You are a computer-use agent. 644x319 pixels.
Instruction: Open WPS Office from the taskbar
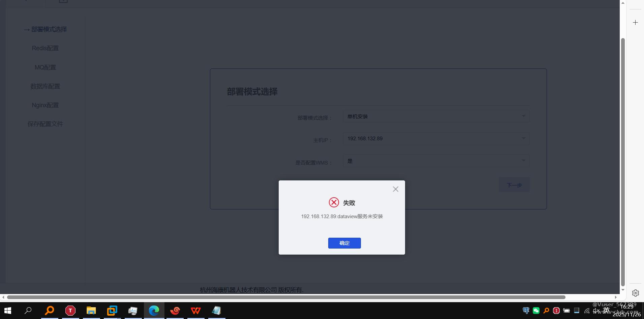pos(196,311)
